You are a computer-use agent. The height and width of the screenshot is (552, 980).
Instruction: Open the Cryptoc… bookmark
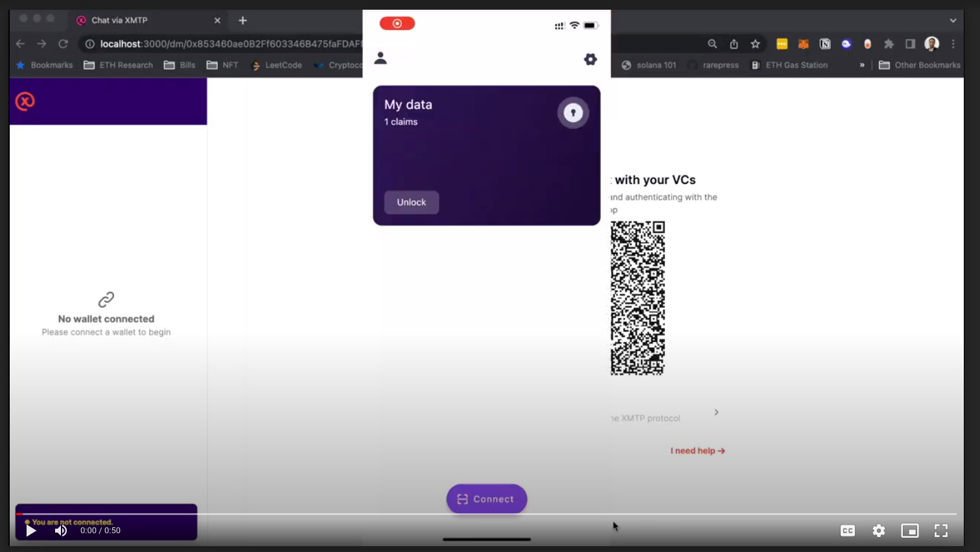tap(338, 65)
